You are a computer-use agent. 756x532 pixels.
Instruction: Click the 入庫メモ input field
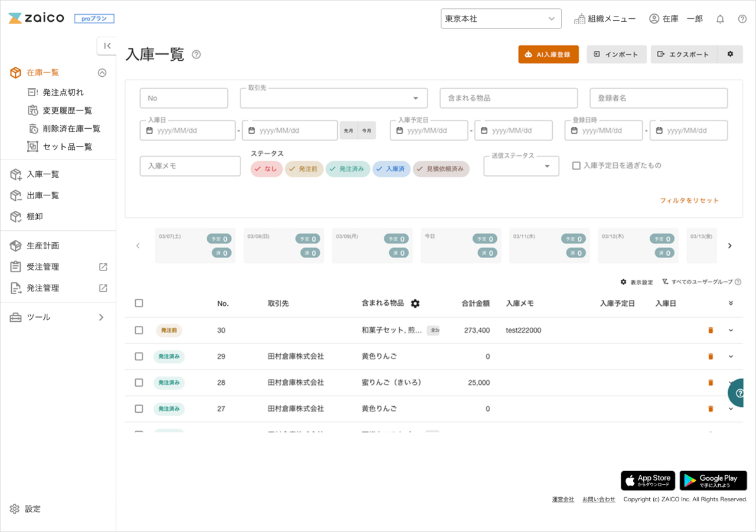[x=190, y=167]
